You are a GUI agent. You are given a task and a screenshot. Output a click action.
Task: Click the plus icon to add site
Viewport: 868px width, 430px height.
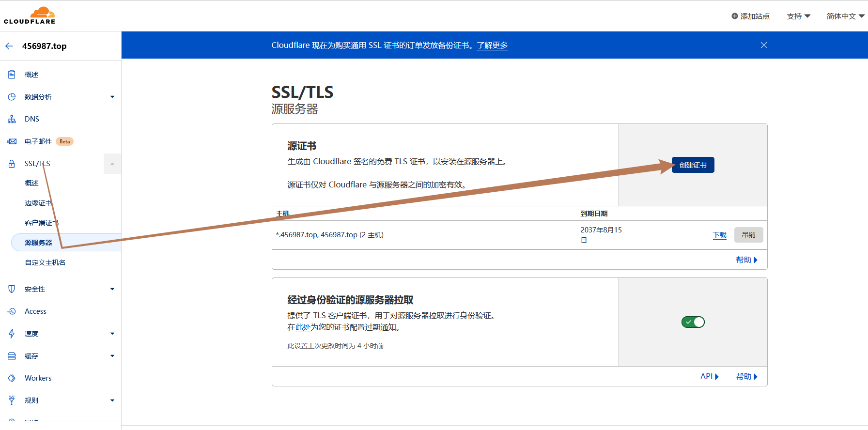tap(734, 16)
